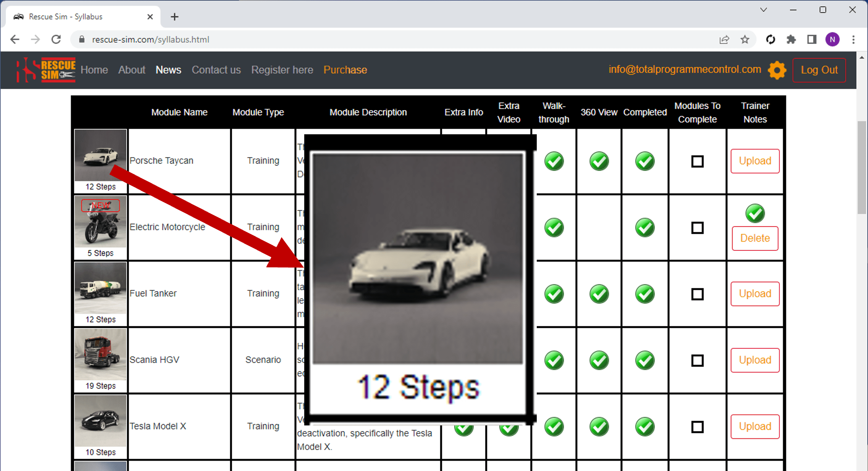
Task: Click the Scania HGV thumbnail image
Action: 100,354
